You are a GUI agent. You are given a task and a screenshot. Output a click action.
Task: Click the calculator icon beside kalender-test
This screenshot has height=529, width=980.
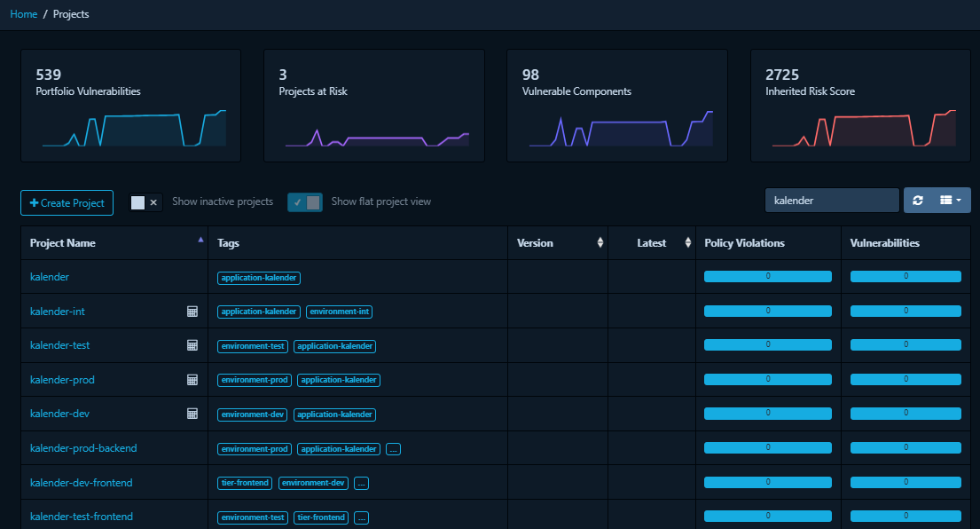click(x=192, y=345)
